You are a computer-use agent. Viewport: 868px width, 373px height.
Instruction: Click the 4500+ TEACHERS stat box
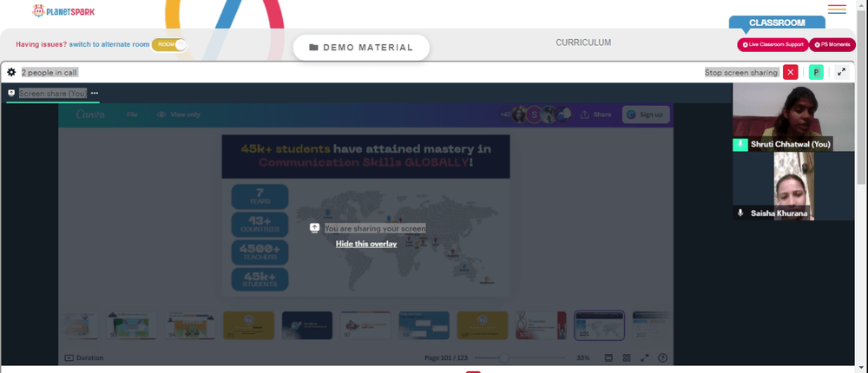[260, 252]
